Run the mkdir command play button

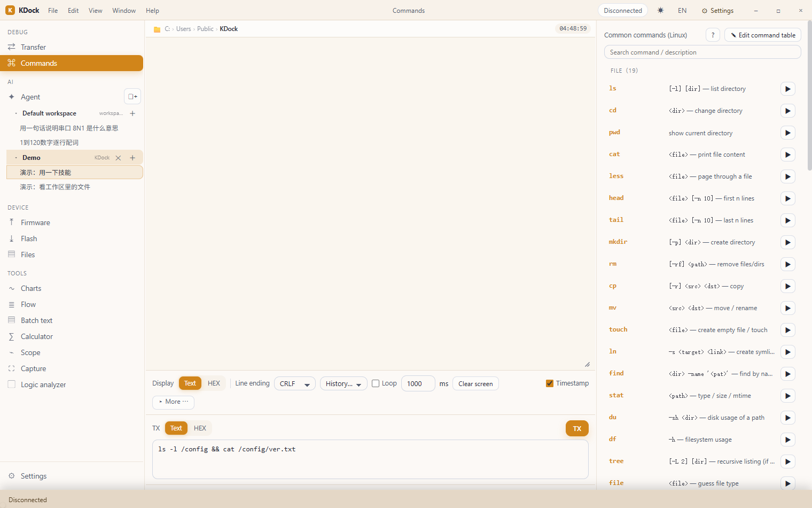[787, 242]
